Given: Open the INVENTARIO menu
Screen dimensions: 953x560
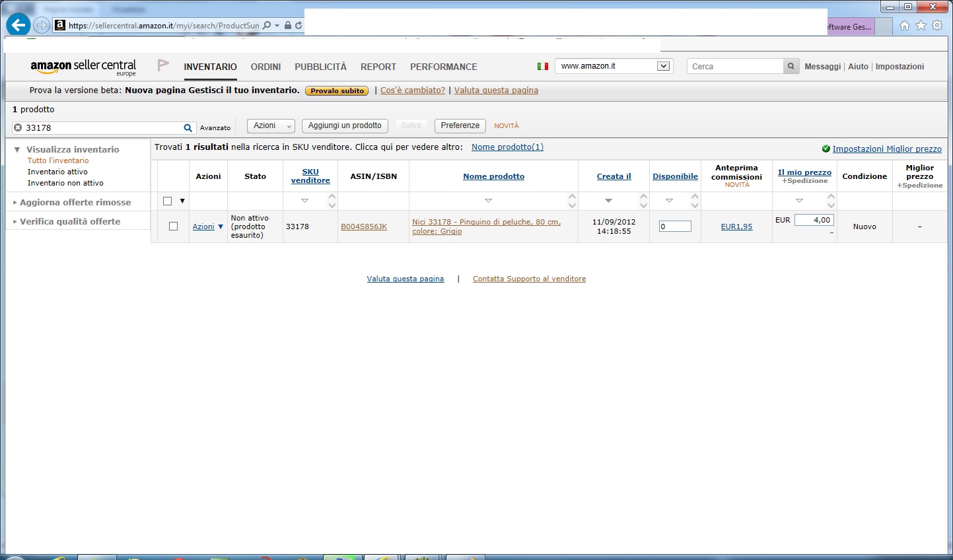Looking at the screenshot, I should [x=210, y=67].
